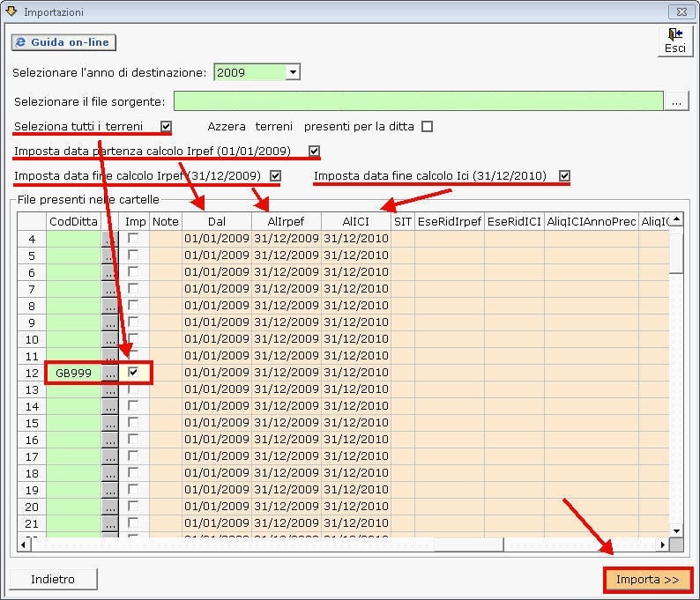Click the browse button in row 12
Screen dimensions: 700x600
110,373
